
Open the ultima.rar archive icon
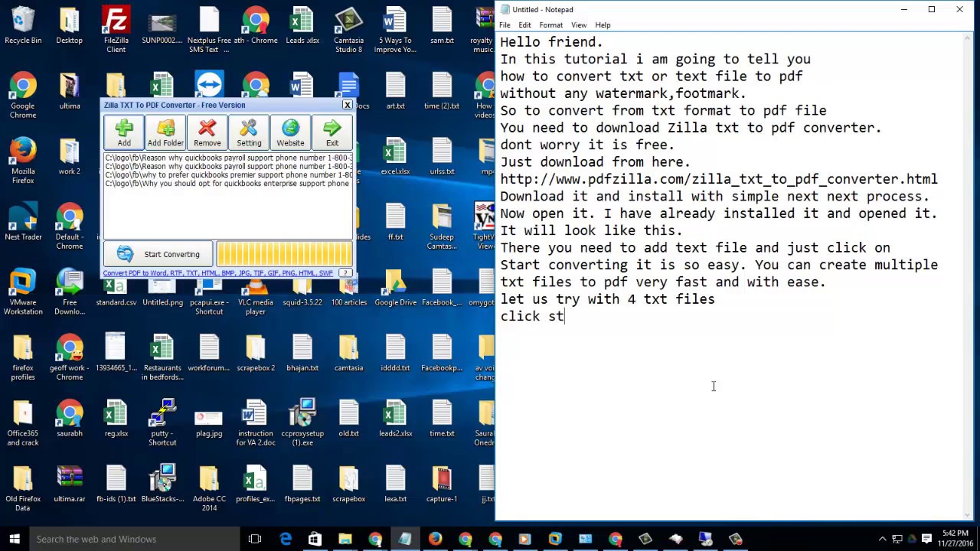(70, 484)
